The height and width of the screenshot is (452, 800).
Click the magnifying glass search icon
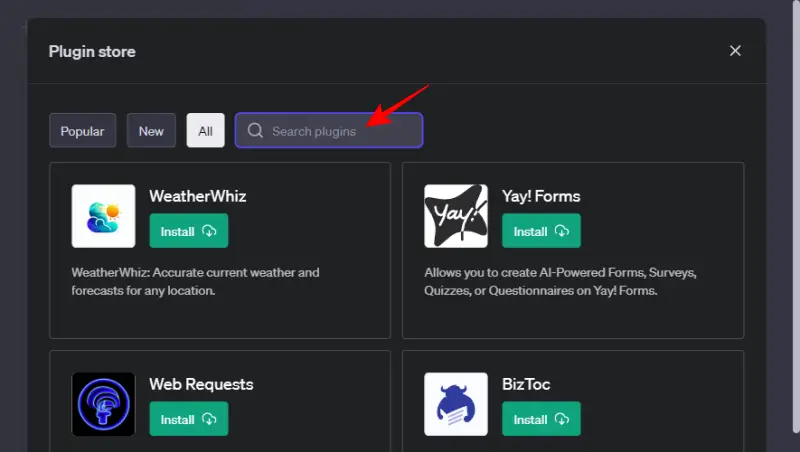point(255,131)
